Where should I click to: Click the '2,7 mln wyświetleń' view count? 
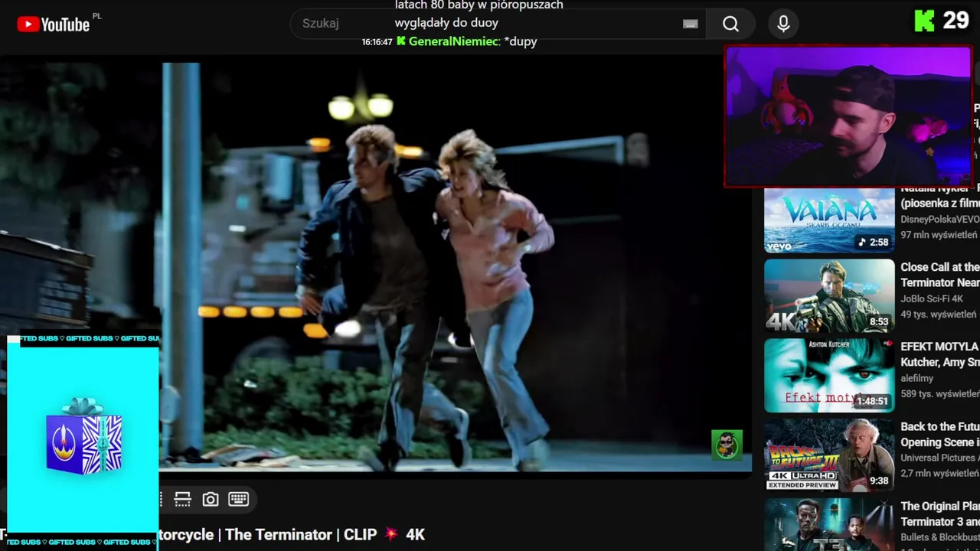940,474
